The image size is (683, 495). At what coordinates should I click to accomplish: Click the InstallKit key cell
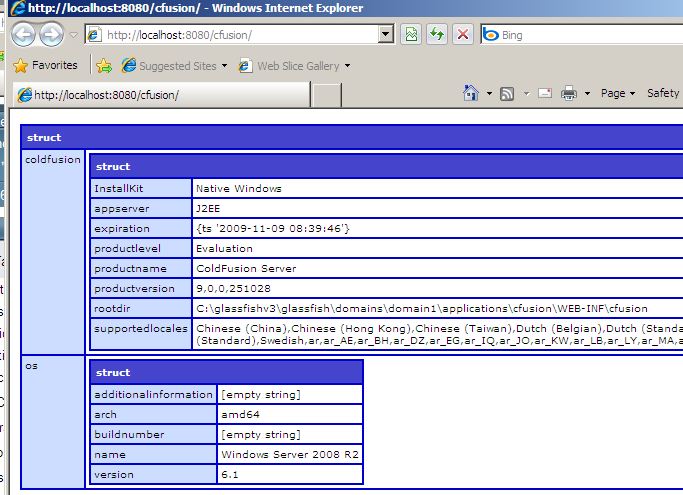pyautogui.click(x=141, y=188)
